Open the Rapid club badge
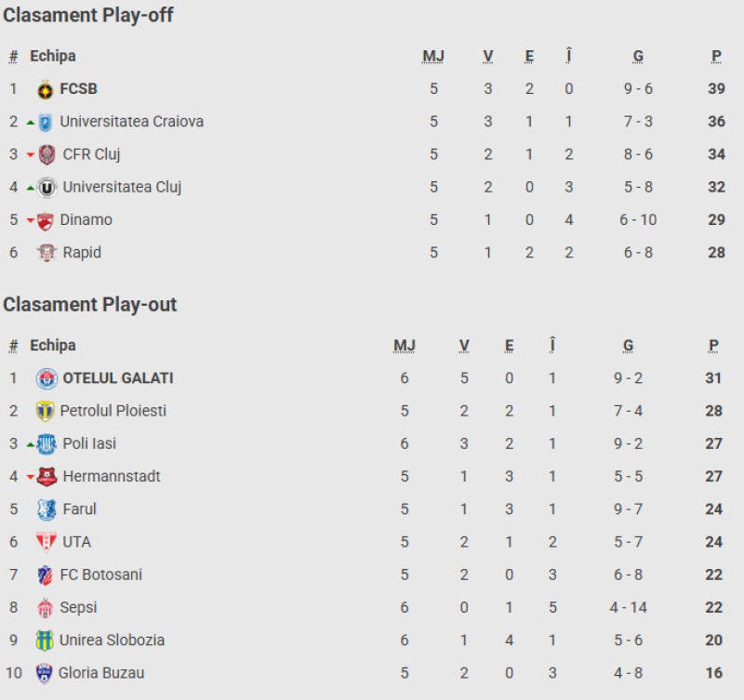This screenshot has width=744, height=700. (46, 253)
